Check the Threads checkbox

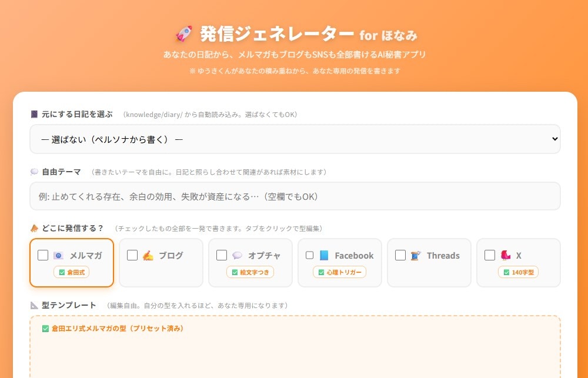click(x=400, y=255)
